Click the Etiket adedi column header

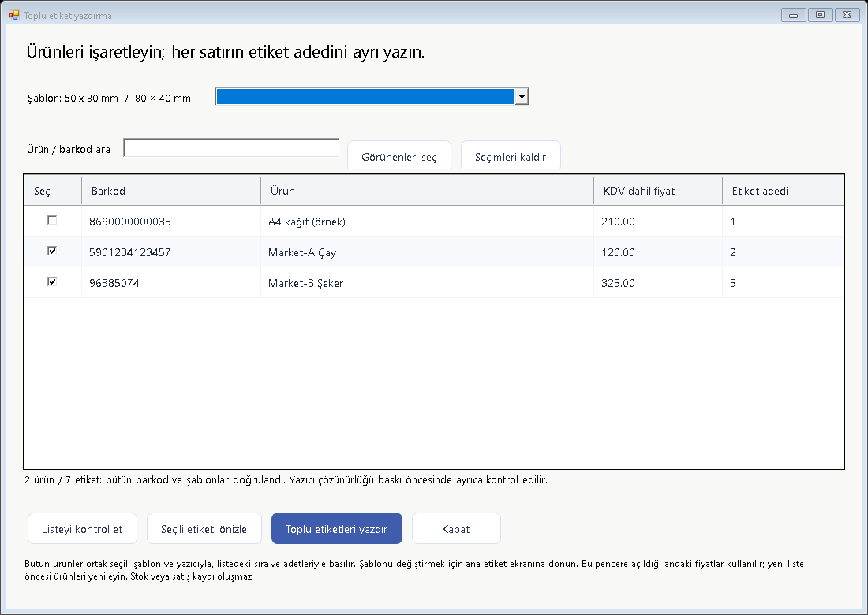click(783, 191)
